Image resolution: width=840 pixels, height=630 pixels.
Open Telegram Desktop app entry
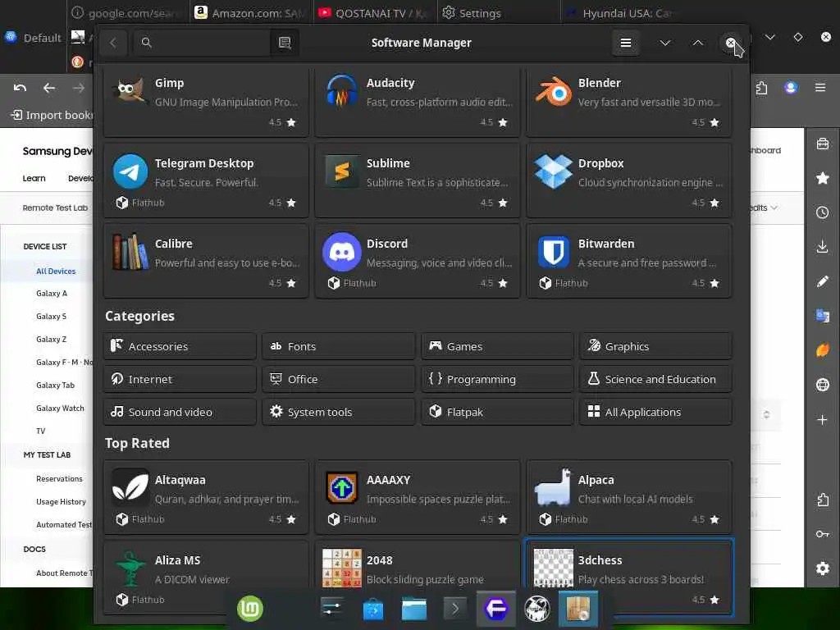click(x=206, y=181)
